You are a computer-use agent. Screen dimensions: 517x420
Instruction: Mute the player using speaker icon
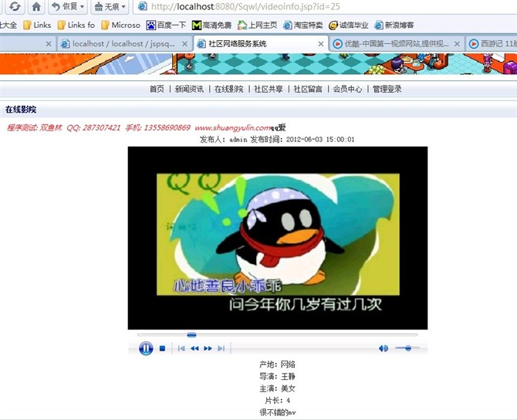click(x=384, y=348)
